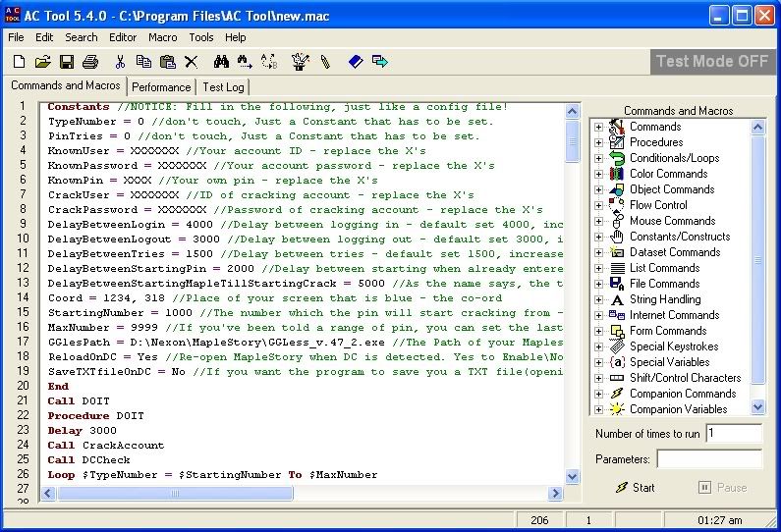
Task: Expand the Companion Variables node
Action: 598,409
